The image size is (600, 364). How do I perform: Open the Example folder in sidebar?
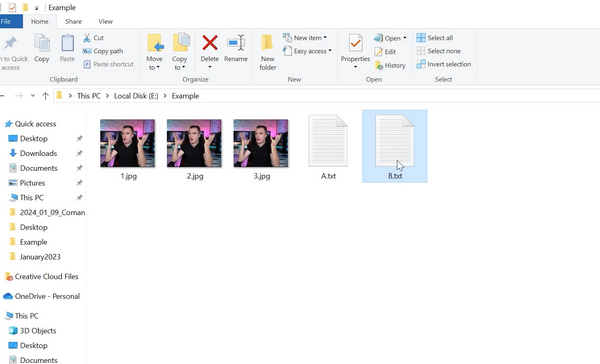click(x=33, y=242)
